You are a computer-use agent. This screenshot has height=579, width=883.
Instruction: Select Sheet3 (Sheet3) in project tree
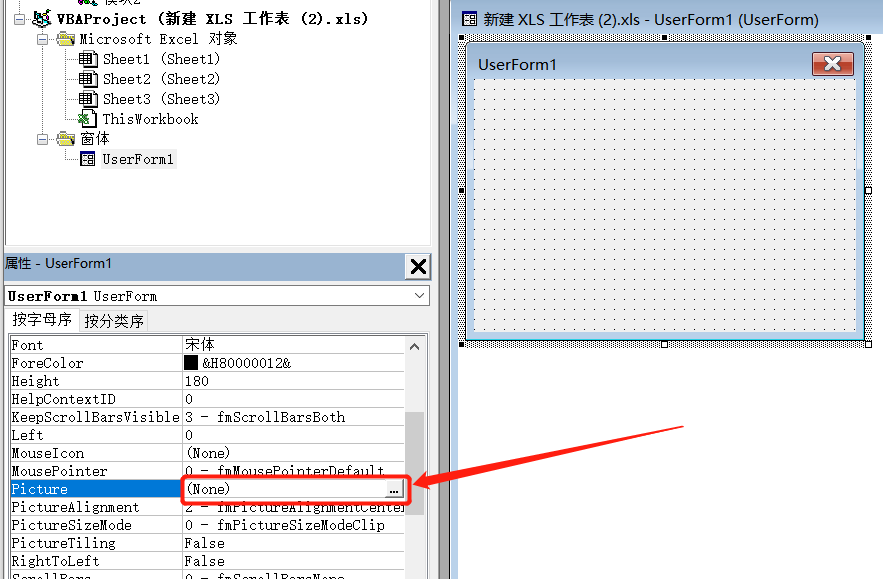[161, 99]
